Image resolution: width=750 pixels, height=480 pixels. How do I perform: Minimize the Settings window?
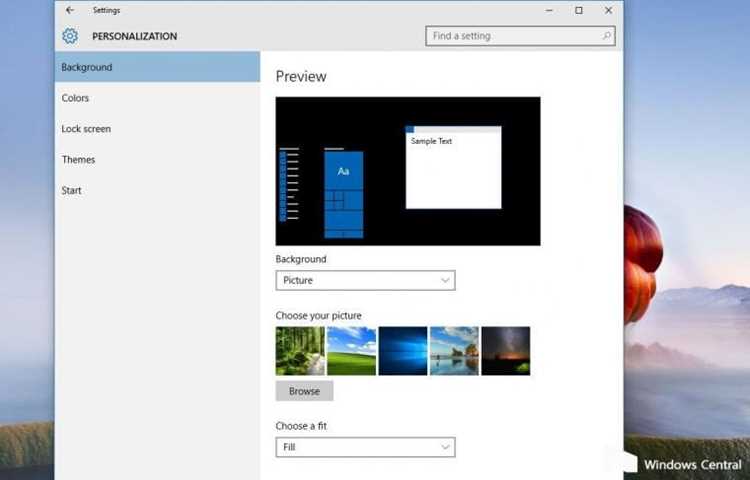point(549,10)
